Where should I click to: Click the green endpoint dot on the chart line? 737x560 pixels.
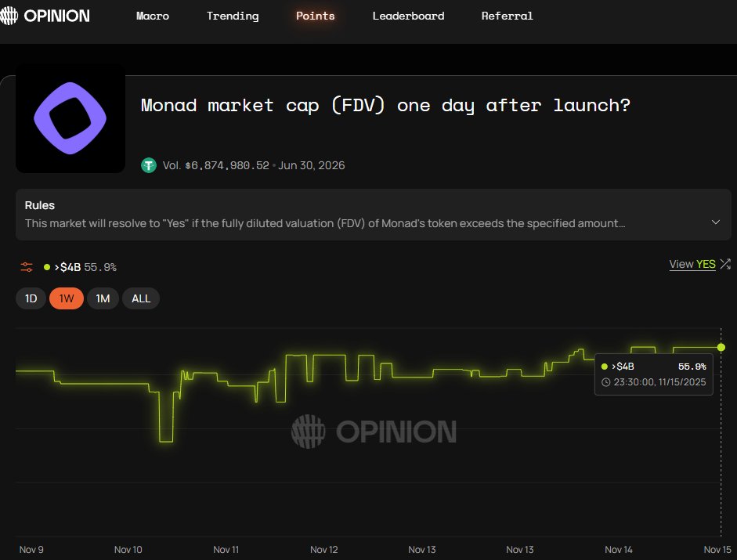(x=721, y=345)
